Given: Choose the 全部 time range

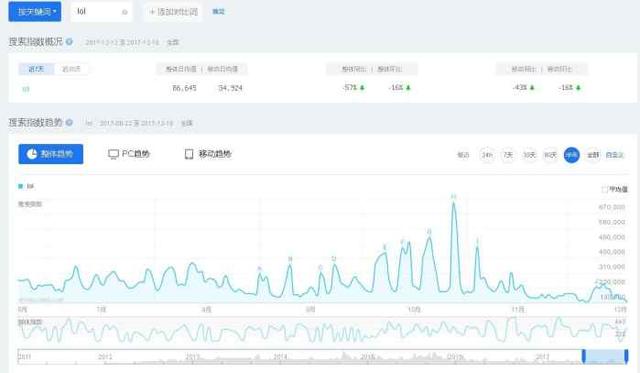Looking at the screenshot, I should point(593,155).
